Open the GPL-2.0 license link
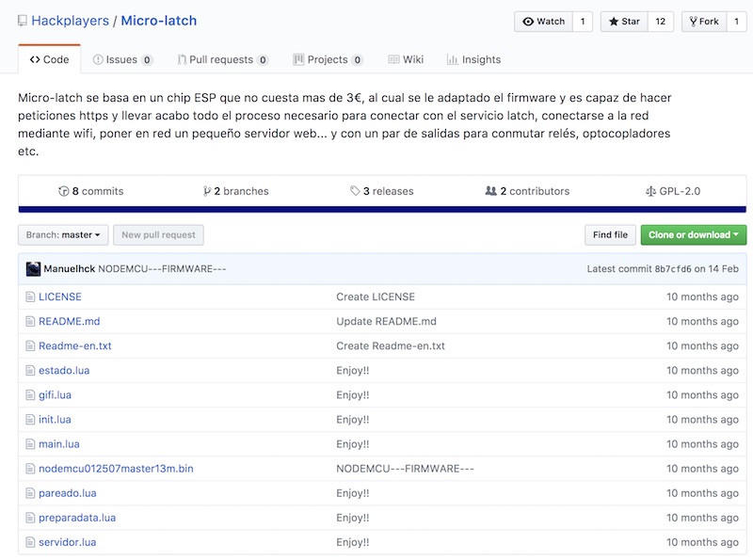This screenshot has height=560, width=753. [673, 191]
